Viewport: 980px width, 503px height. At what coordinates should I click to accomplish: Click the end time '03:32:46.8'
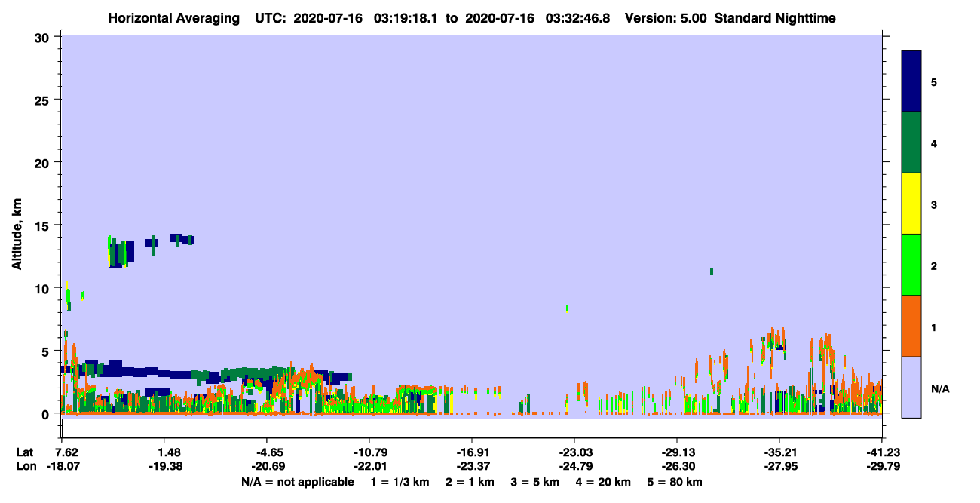(578, 18)
